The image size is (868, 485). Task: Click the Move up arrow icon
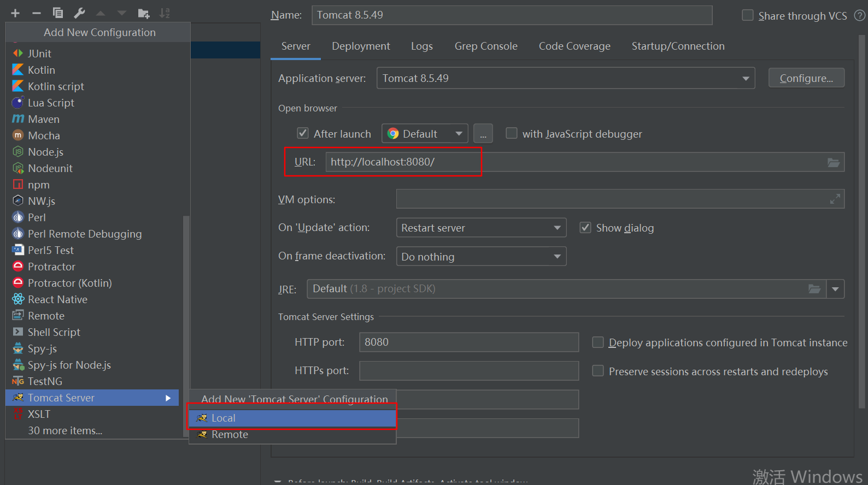click(x=101, y=13)
